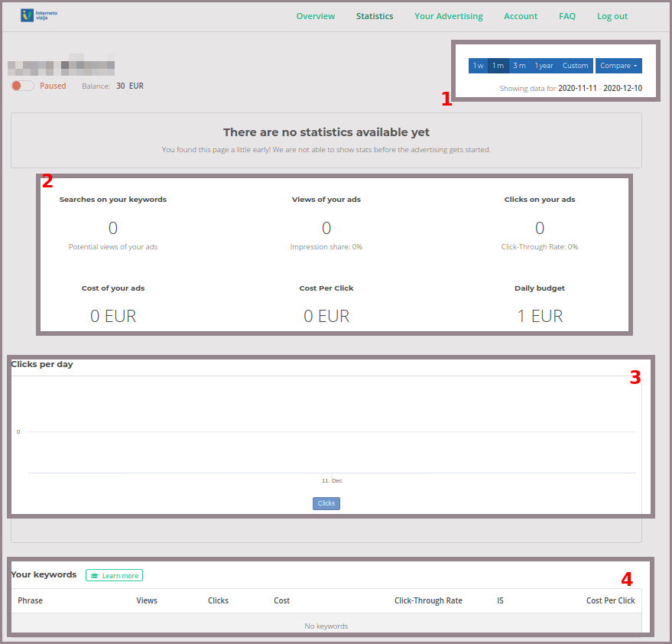
Task: Toggle the Clicks series legend in the chart
Action: coord(326,503)
